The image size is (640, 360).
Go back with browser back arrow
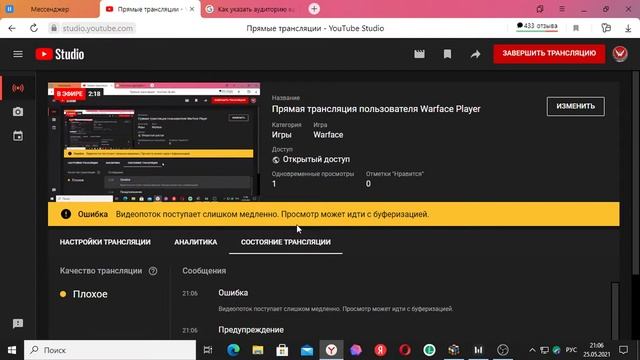12,28
